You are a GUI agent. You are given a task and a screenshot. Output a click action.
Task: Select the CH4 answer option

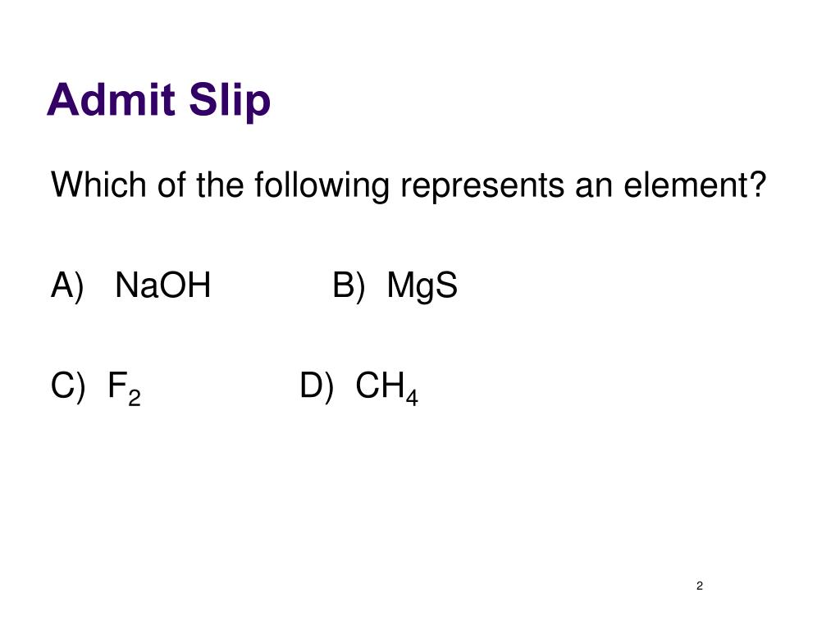tap(387, 388)
